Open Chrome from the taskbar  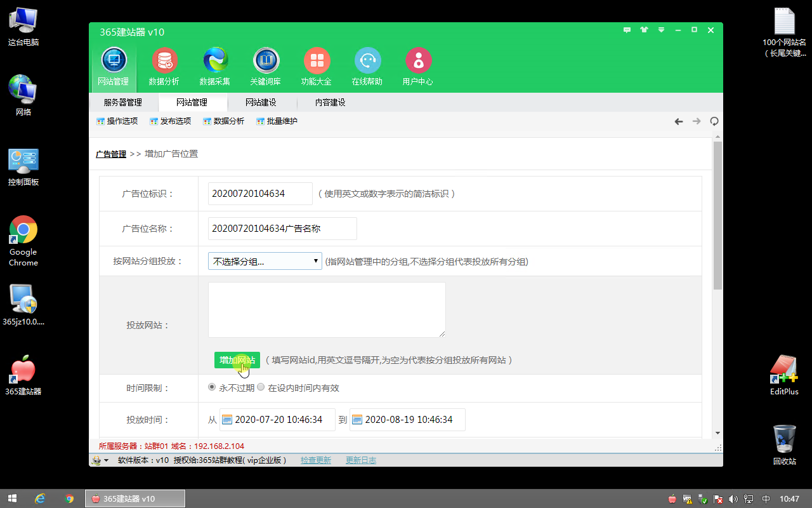pyautogui.click(x=69, y=498)
